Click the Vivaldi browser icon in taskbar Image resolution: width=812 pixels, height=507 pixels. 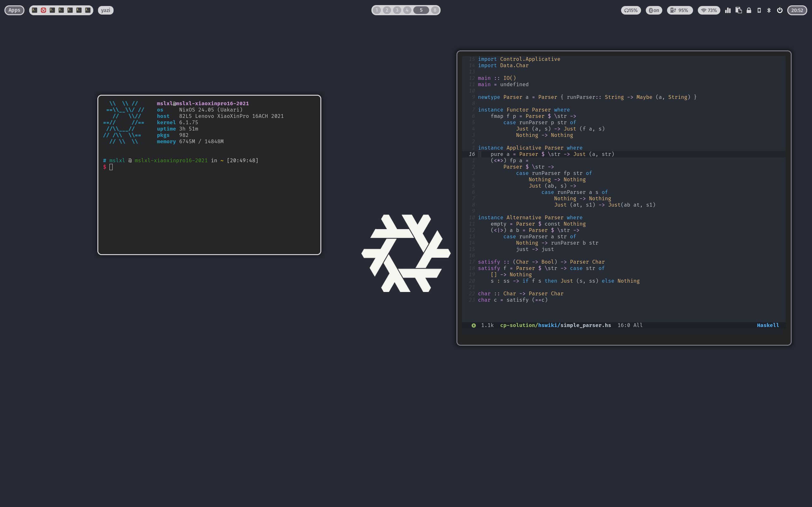point(43,10)
